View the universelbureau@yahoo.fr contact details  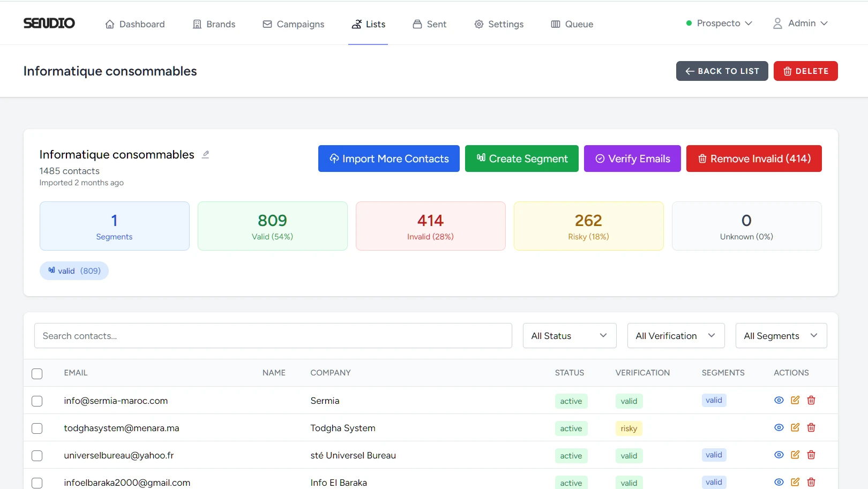779,455
